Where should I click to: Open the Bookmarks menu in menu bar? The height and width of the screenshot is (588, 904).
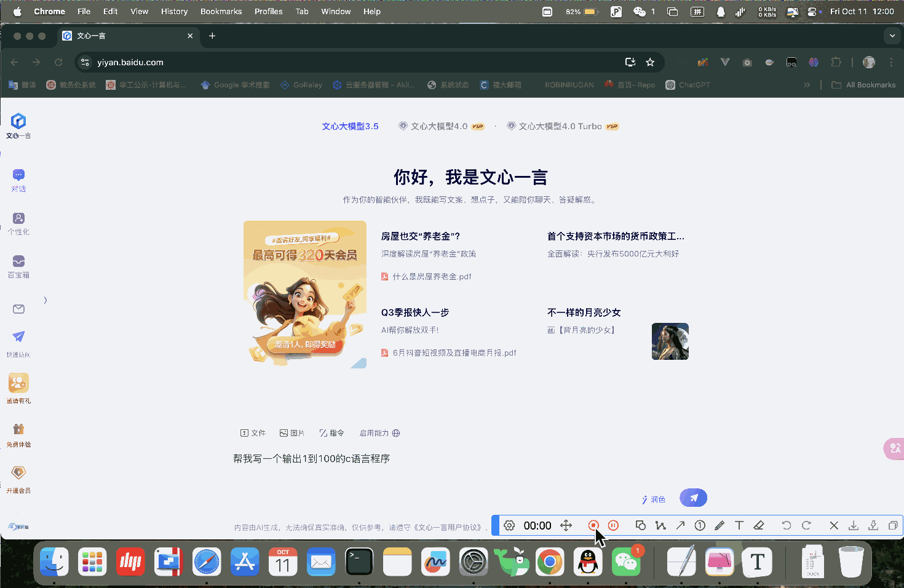(221, 11)
